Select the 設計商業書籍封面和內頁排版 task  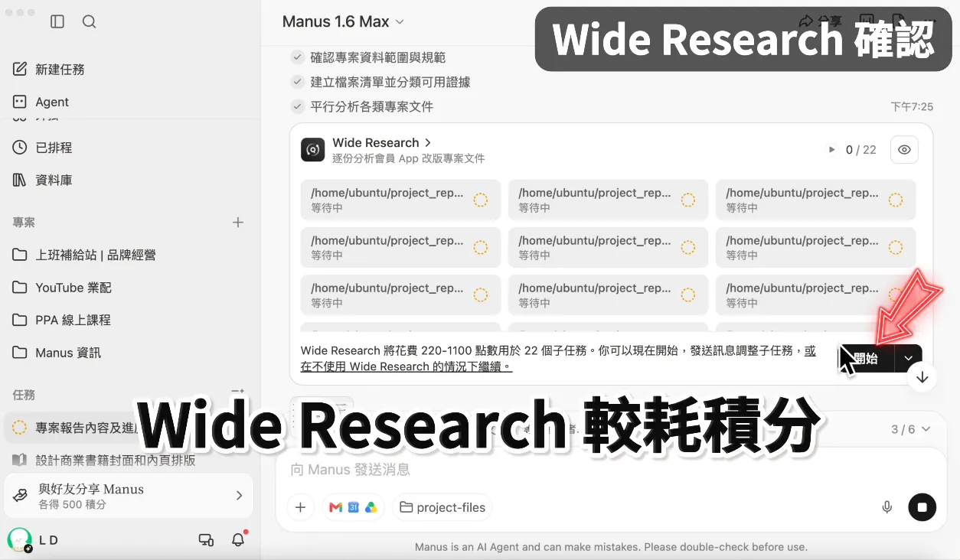click(104, 461)
